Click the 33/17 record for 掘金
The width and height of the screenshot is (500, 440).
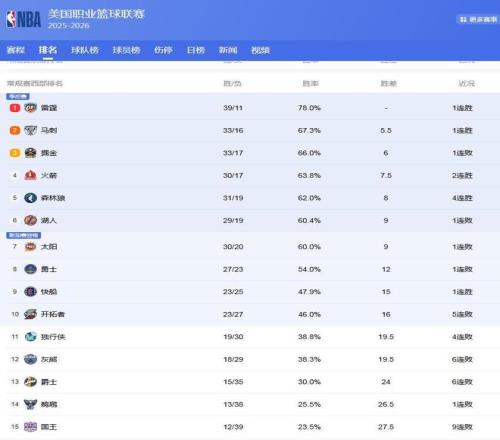click(x=233, y=153)
